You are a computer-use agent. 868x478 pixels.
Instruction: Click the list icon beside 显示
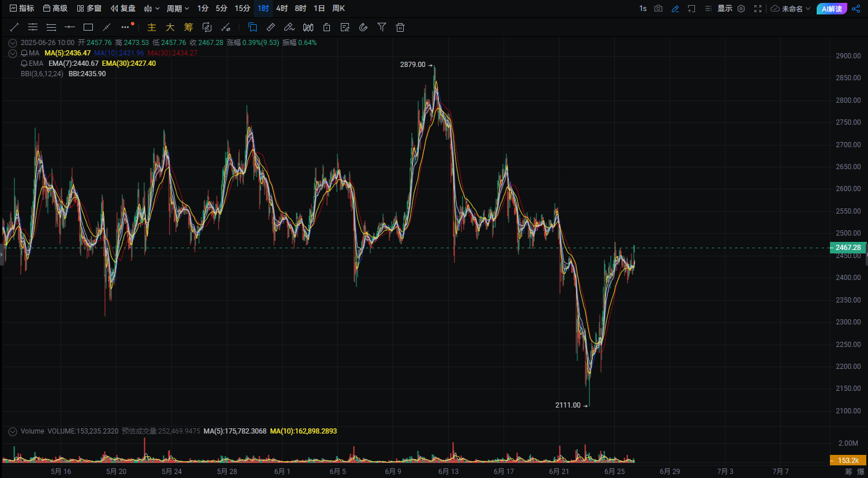pos(708,9)
